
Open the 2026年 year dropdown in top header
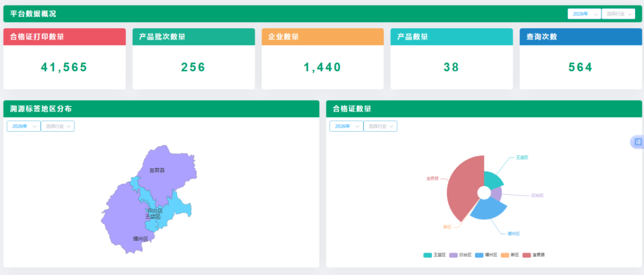[584, 14]
